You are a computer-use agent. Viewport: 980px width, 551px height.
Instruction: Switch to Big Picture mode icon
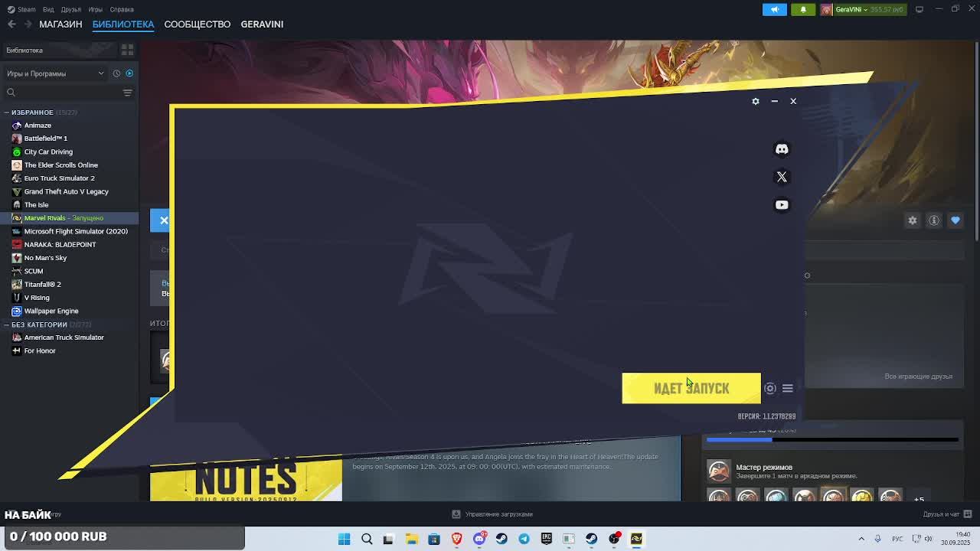point(920,9)
